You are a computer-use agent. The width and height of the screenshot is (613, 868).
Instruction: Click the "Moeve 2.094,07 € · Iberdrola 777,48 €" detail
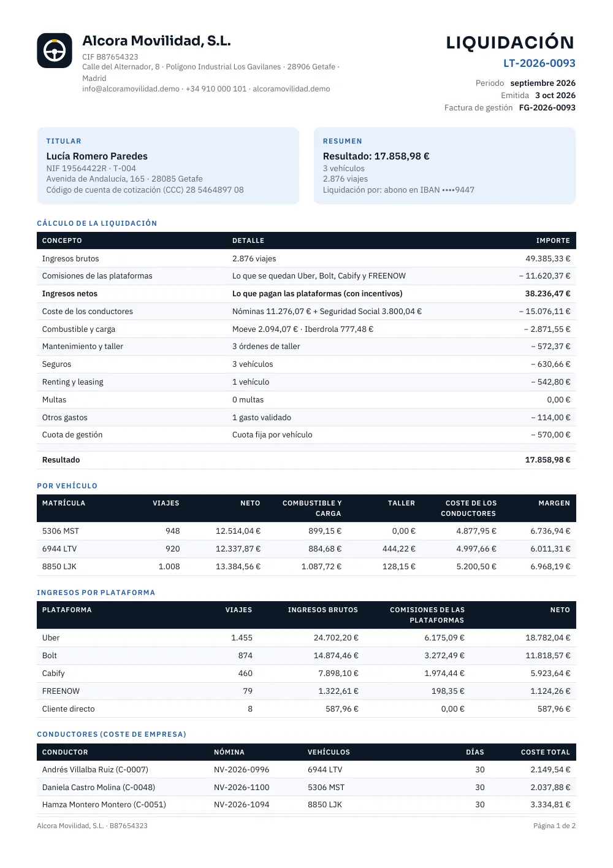click(x=303, y=329)
